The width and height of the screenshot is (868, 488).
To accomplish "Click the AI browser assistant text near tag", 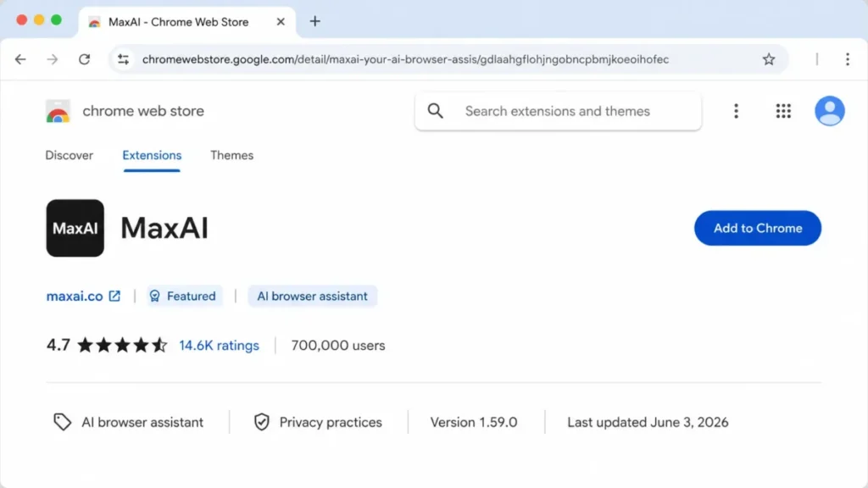I will click(x=142, y=422).
